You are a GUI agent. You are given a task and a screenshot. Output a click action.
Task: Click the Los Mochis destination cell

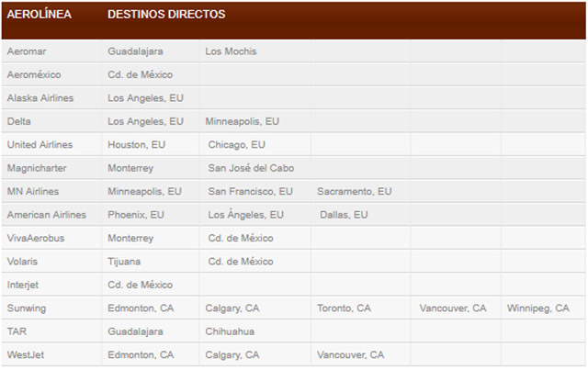[232, 51]
